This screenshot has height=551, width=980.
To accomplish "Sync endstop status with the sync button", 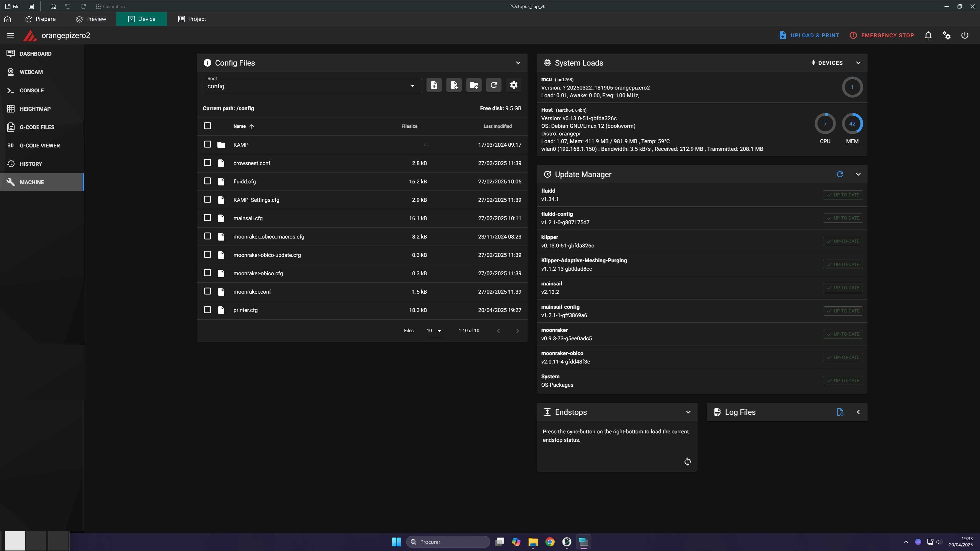I will tap(688, 462).
